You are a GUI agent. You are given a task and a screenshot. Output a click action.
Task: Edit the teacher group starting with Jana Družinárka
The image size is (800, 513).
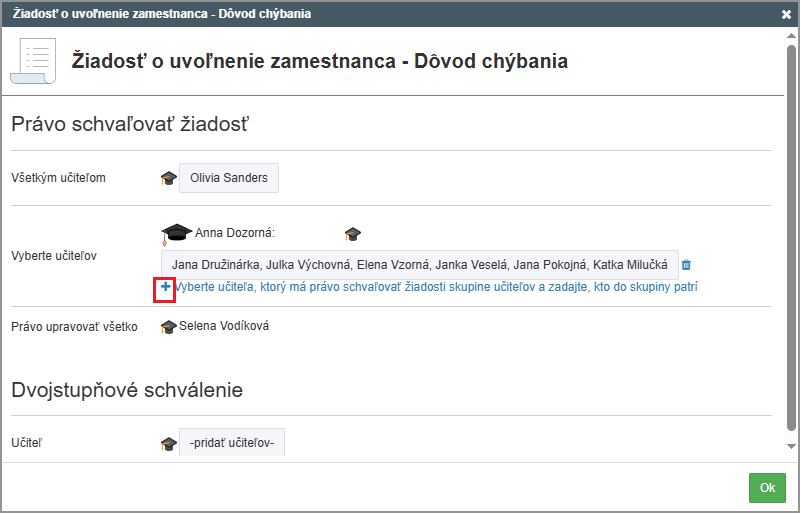tap(419, 265)
